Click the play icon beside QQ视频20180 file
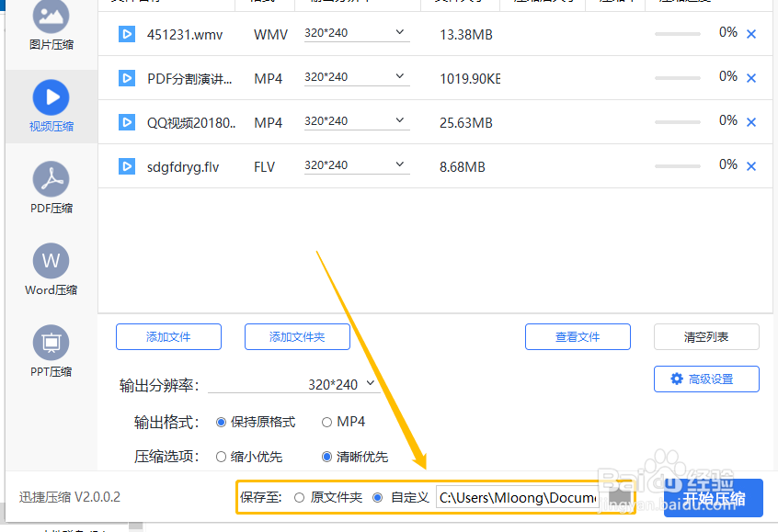This screenshot has height=532, width=778. pos(127,122)
